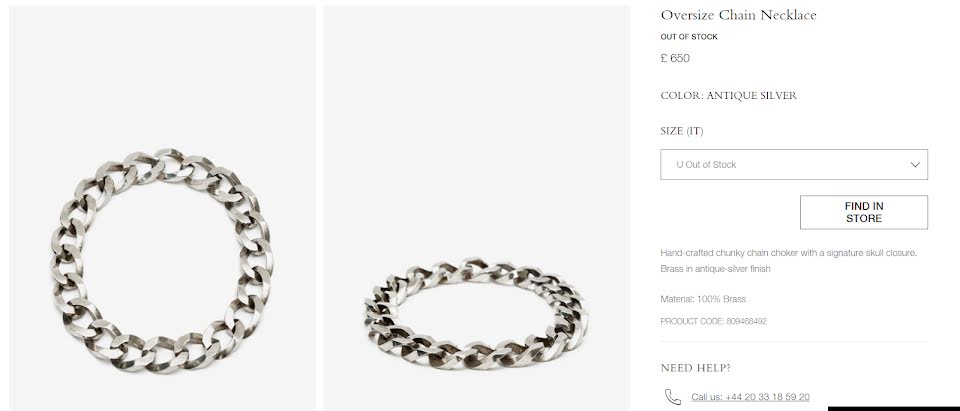Click the white gap between the product photos

tap(320, 208)
